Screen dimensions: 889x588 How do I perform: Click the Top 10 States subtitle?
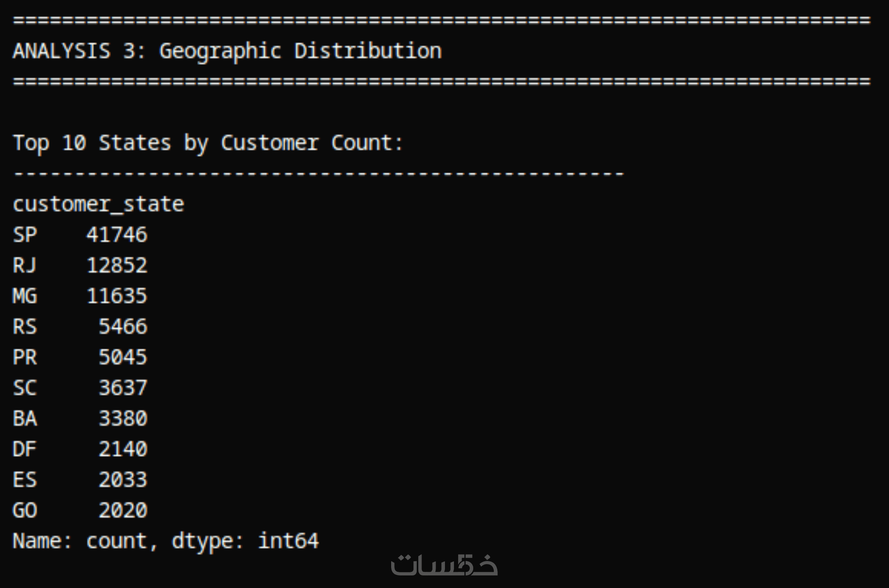tap(208, 143)
